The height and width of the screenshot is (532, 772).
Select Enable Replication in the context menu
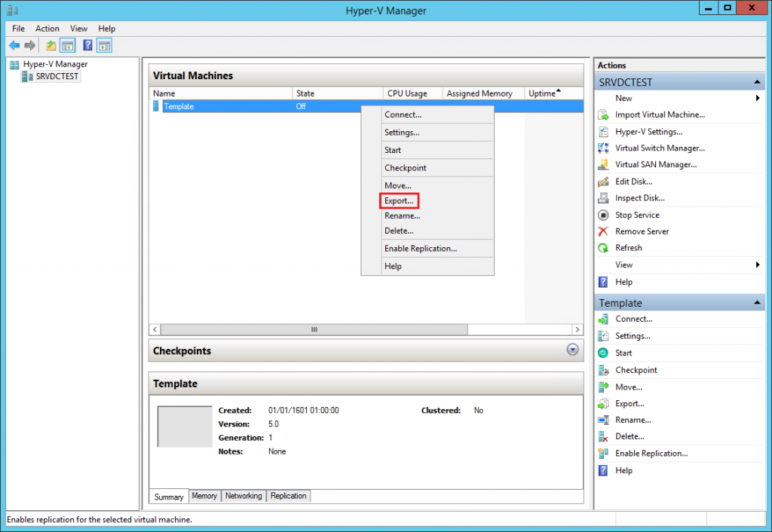pyautogui.click(x=421, y=248)
